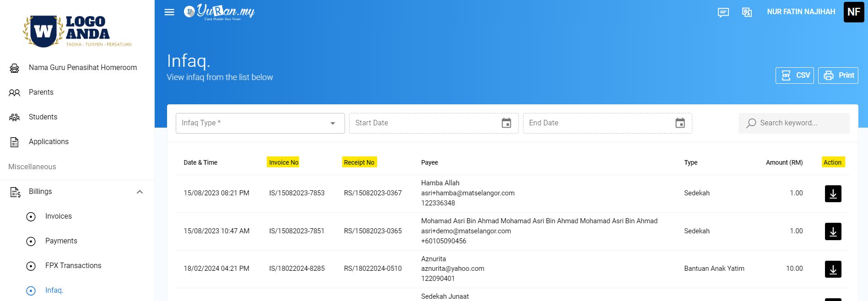868x301 pixels.
Task: Click the Date & Time column header
Action: (x=200, y=162)
